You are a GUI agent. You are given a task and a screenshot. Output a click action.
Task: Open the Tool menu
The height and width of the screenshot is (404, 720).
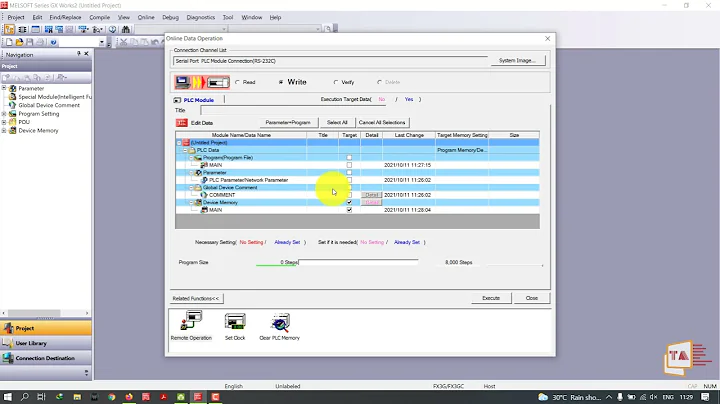[228, 17]
